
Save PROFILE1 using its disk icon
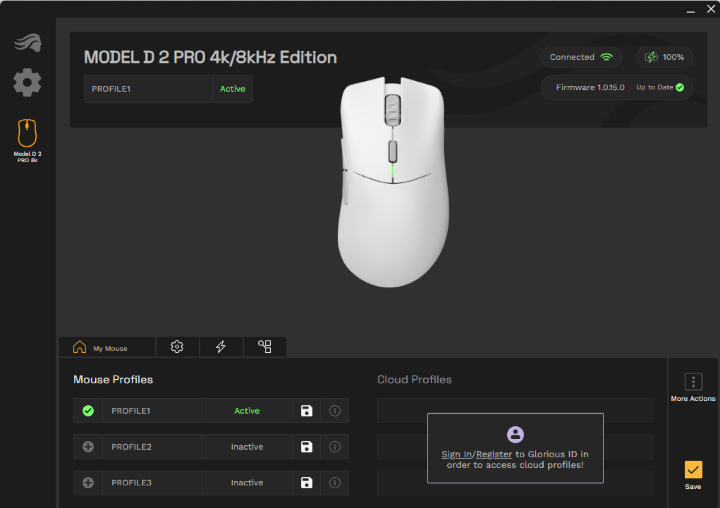(x=306, y=411)
